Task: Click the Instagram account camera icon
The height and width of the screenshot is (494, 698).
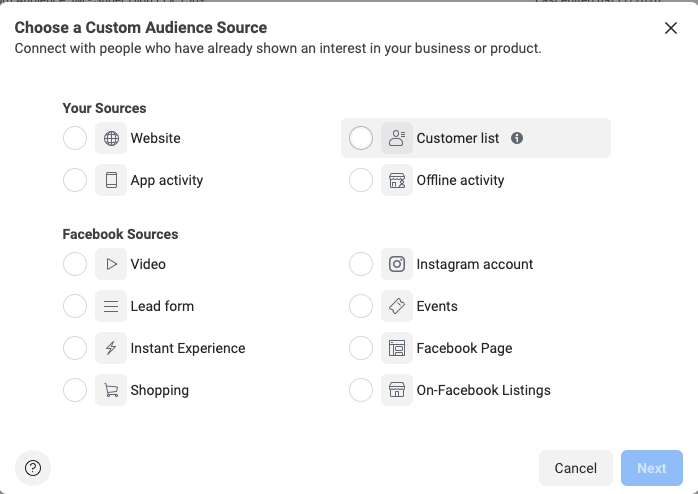Action: 397,264
